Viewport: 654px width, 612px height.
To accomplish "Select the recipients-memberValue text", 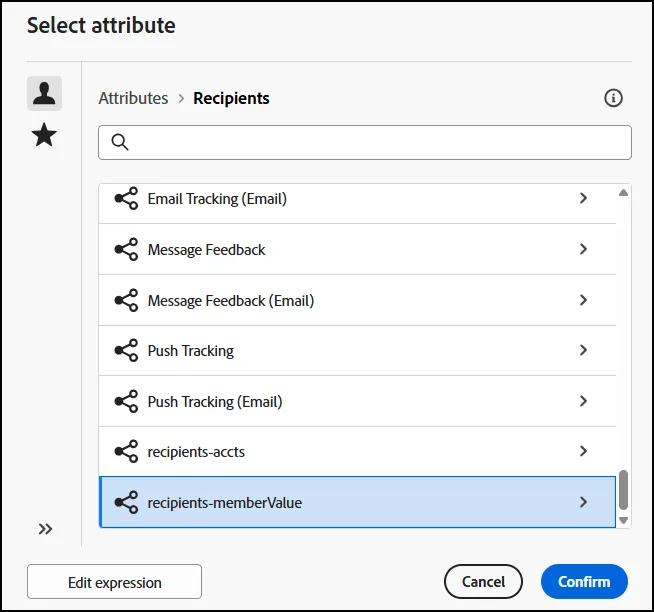I will point(224,503).
